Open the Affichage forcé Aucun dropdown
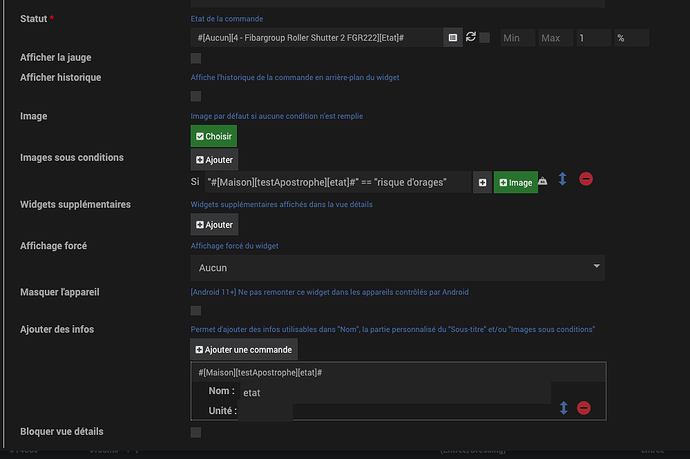This screenshot has width=690, height=459. [398, 268]
